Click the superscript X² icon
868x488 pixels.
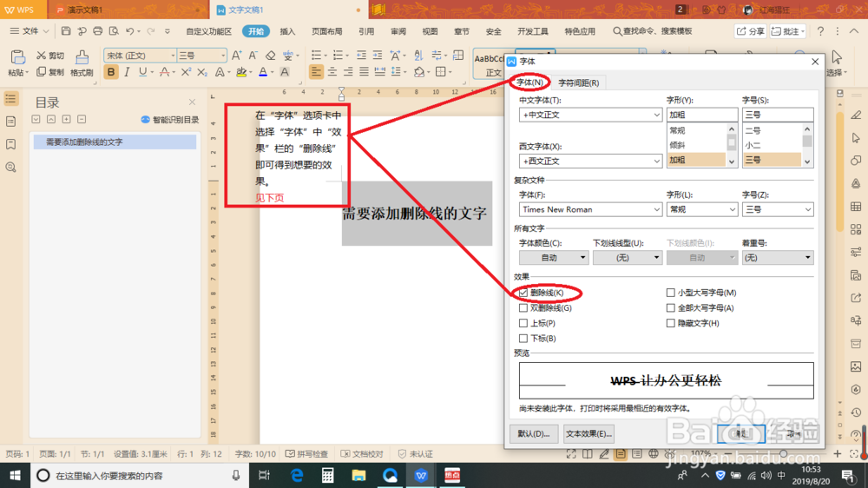point(186,72)
